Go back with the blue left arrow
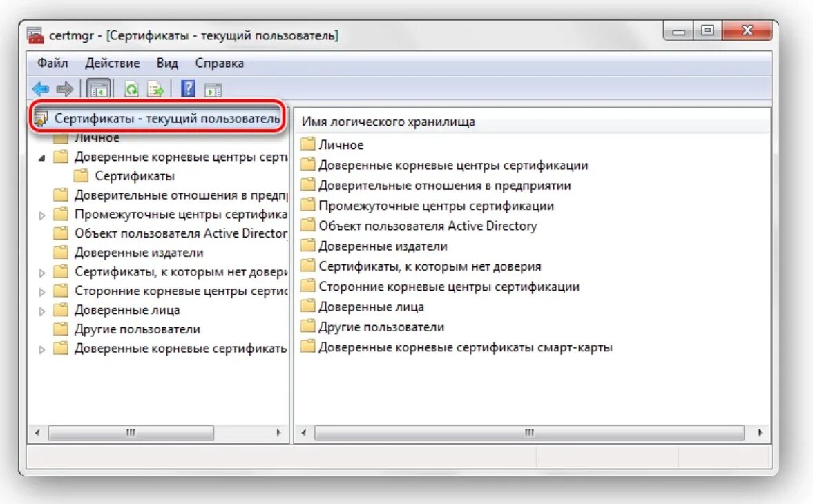The width and height of the screenshot is (813, 504). (41, 89)
